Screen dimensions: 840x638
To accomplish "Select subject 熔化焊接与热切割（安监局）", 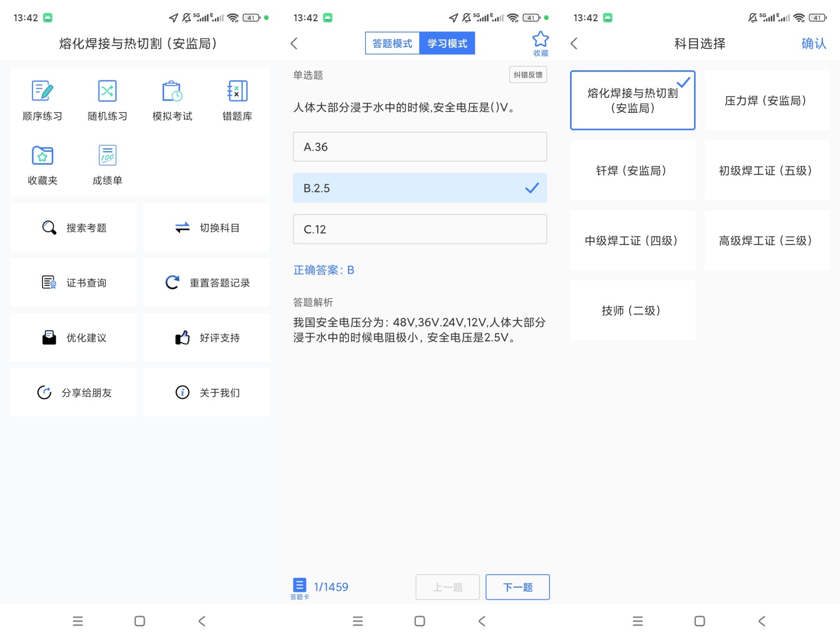I will (x=633, y=100).
